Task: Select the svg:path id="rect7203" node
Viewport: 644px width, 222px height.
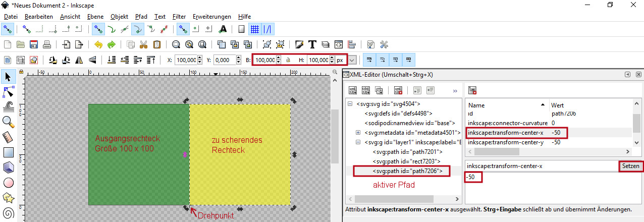Action: point(407,161)
